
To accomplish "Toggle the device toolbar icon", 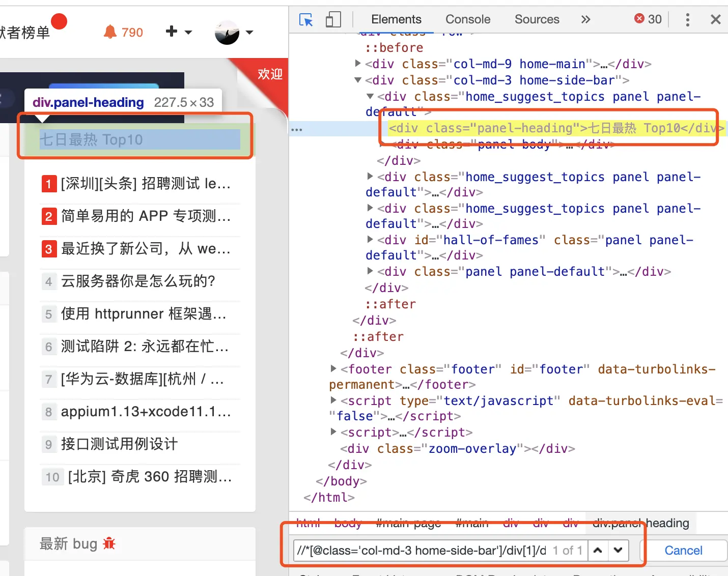I will click(x=333, y=20).
